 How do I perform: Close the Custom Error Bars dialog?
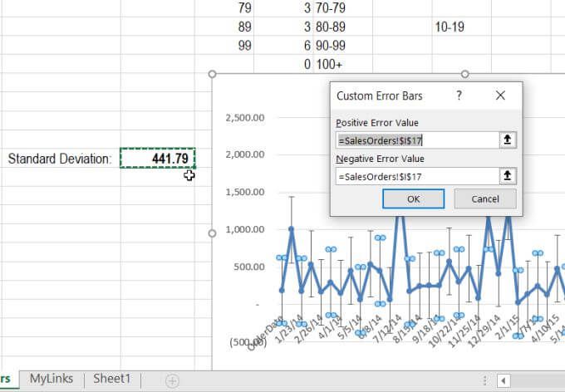(500, 96)
